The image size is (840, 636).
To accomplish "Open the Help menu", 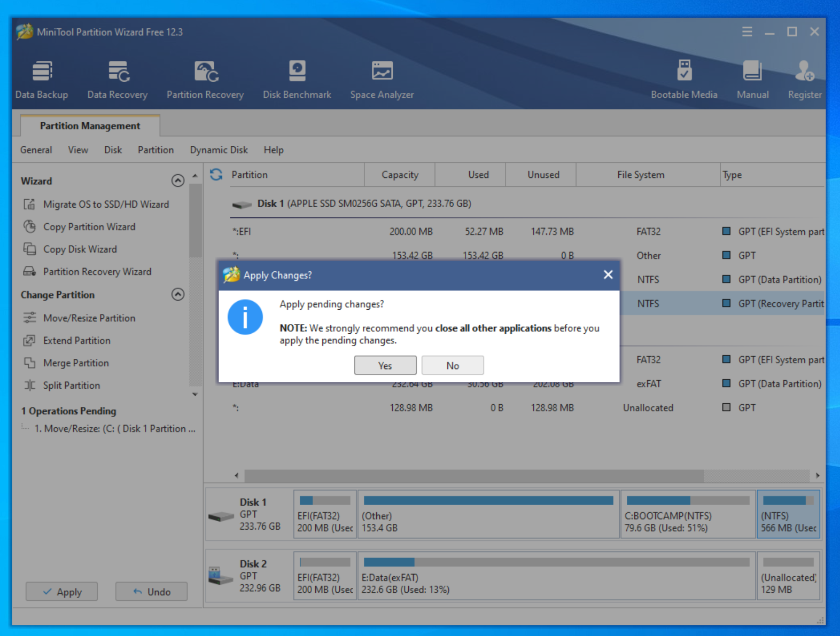I will coord(274,150).
